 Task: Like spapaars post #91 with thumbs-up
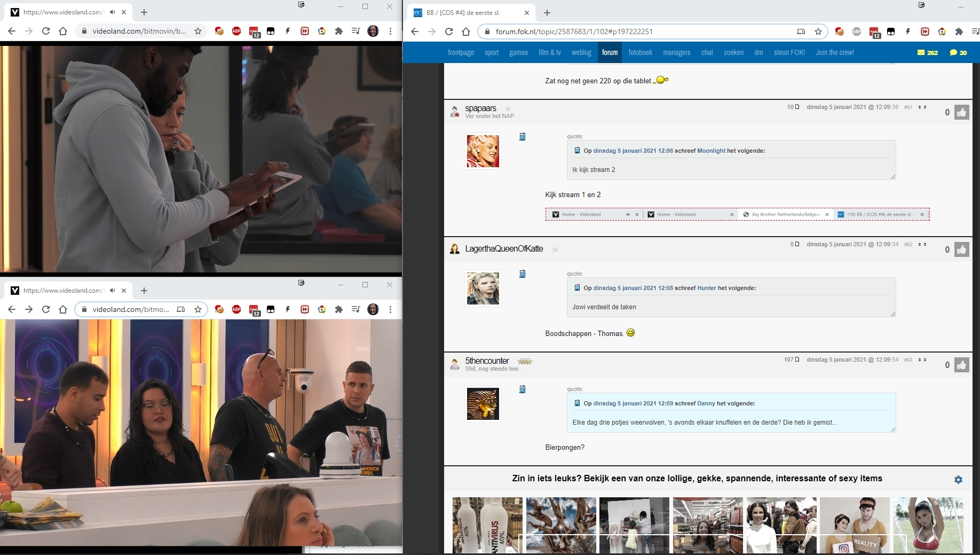[962, 112]
